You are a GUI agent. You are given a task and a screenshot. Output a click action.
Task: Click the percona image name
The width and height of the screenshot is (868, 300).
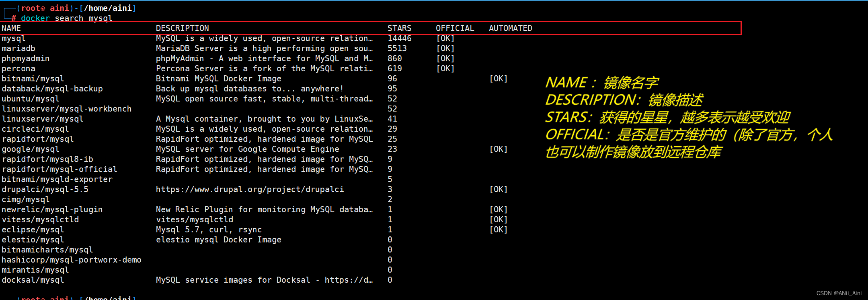18,68
